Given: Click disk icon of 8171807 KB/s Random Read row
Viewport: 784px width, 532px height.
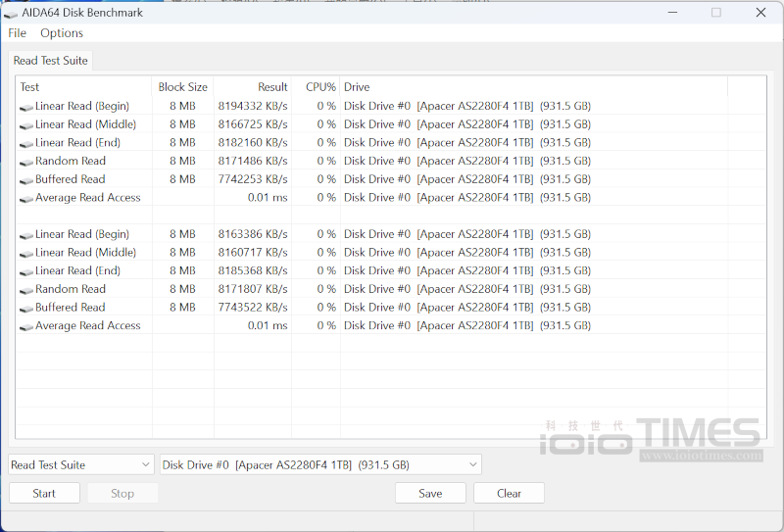Looking at the screenshot, I should click(x=26, y=290).
